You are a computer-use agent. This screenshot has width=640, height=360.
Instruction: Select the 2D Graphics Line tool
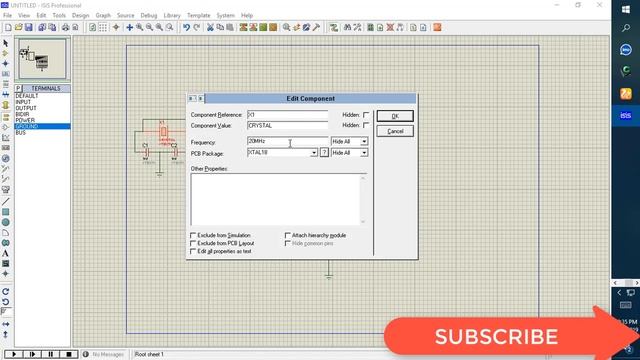click(5, 202)
